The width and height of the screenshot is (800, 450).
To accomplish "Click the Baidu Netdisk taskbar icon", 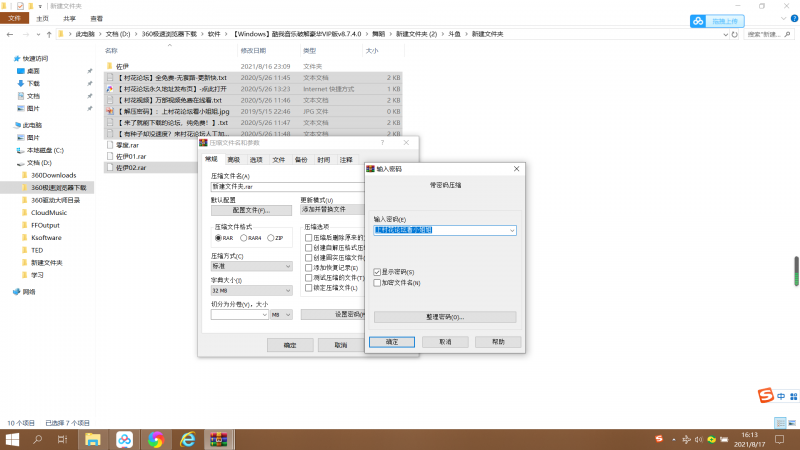I will (124, 439).
